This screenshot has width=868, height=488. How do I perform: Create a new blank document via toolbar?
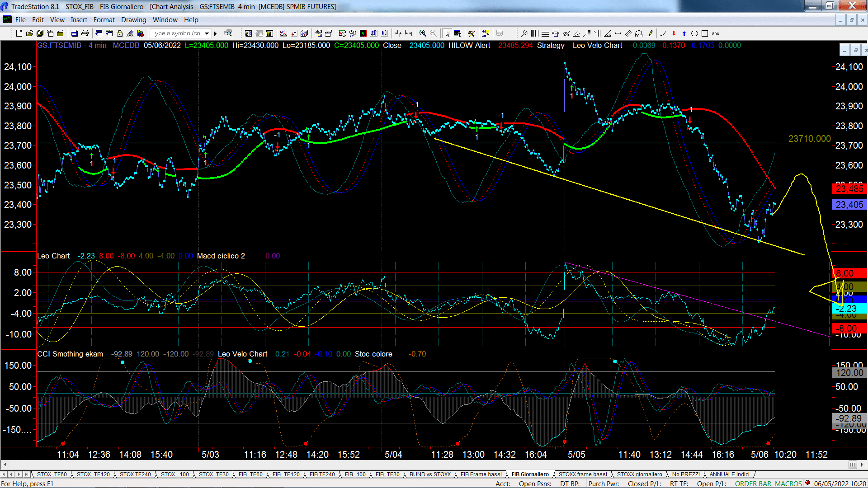click(x=19, y=33)
